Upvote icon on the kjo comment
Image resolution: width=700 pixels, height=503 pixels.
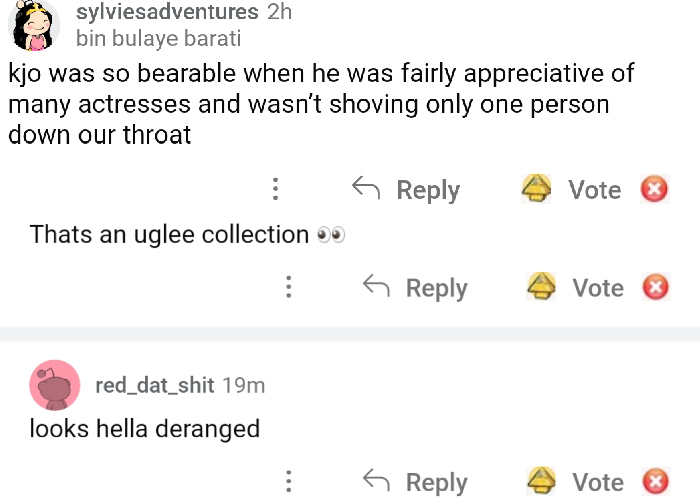(x=537, y=189)
